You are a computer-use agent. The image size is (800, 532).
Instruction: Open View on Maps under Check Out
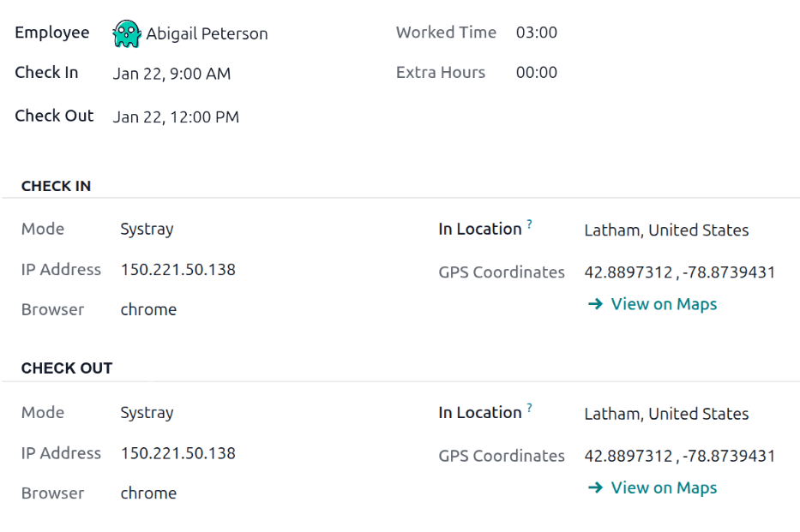[x=664, y=487]
